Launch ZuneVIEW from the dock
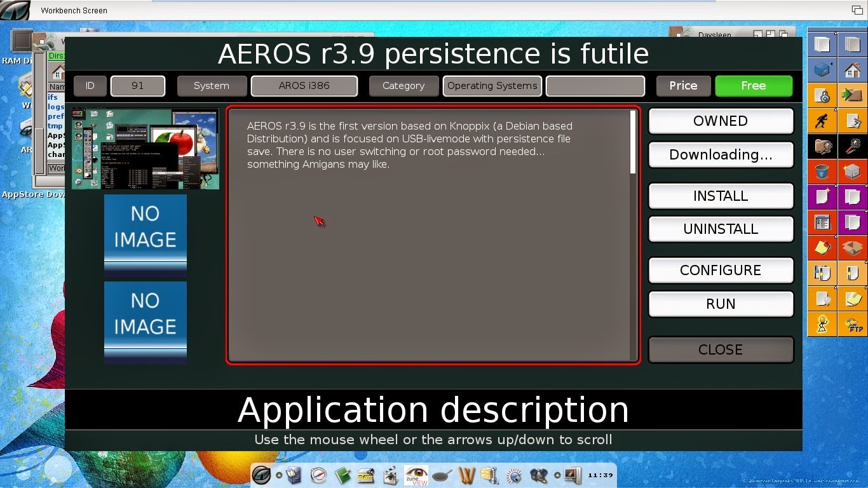This screenshot has height=488, width=868. (x=416, y=475)
